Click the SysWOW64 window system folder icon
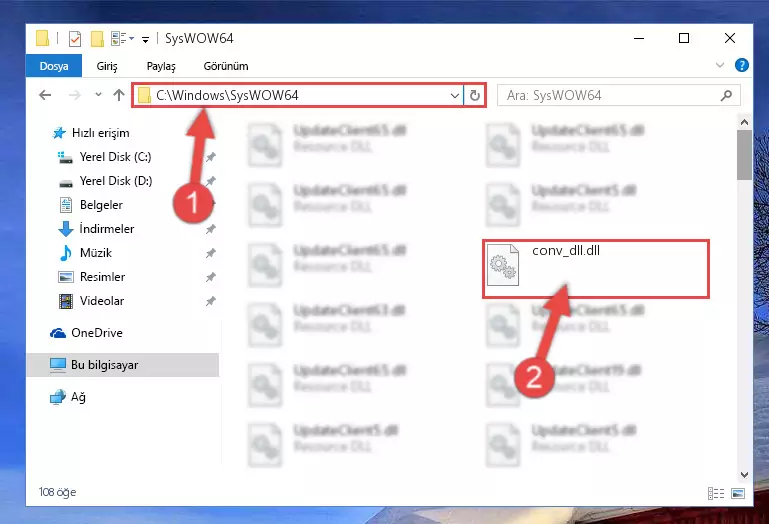Image resolution: width=769 pixels, height=524 pixels. coord(43,38)
